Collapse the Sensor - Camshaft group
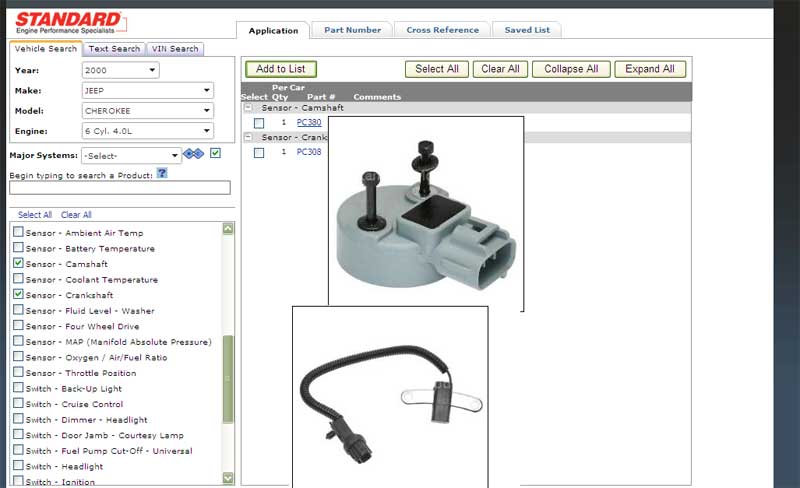800x488 pixels. coord(247,107)
